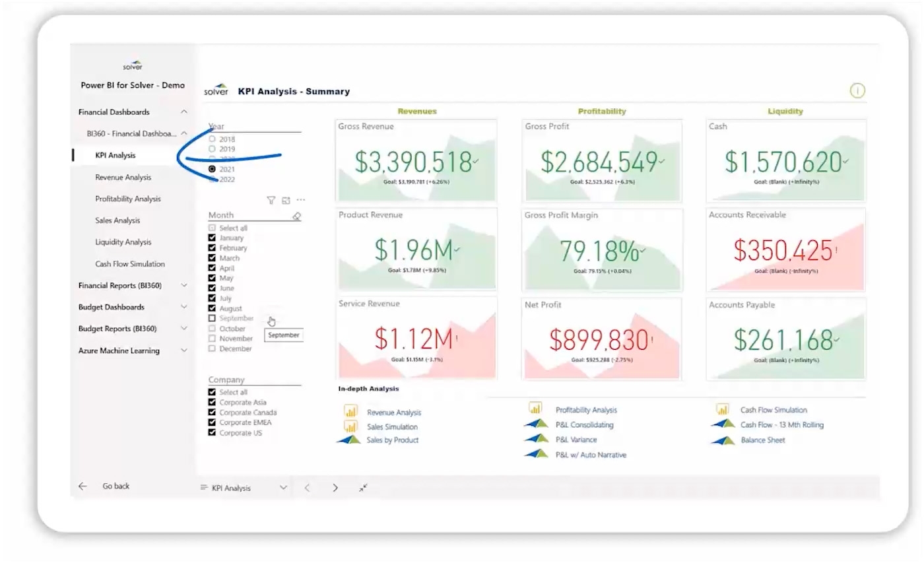Viewport: 924px width, 565px height.
Task: Click Solver logo in the sidebar
Action: click(133, 66)
